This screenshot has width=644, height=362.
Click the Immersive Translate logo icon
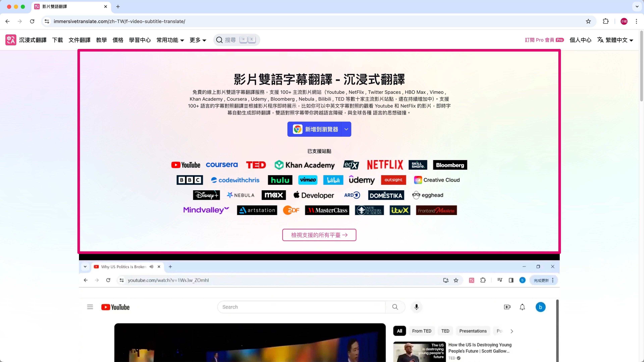[x=11, y=40]
